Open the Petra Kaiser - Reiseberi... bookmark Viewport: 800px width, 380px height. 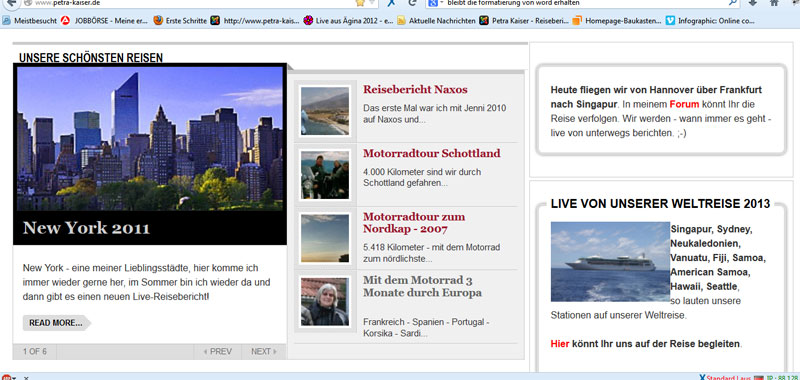[x=523, y=21]
